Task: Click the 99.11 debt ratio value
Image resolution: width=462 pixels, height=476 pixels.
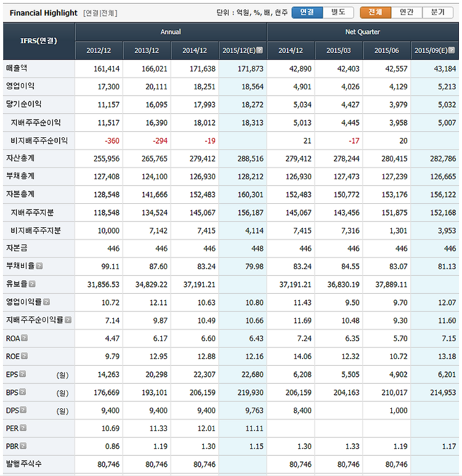Action: coord(110,267)
